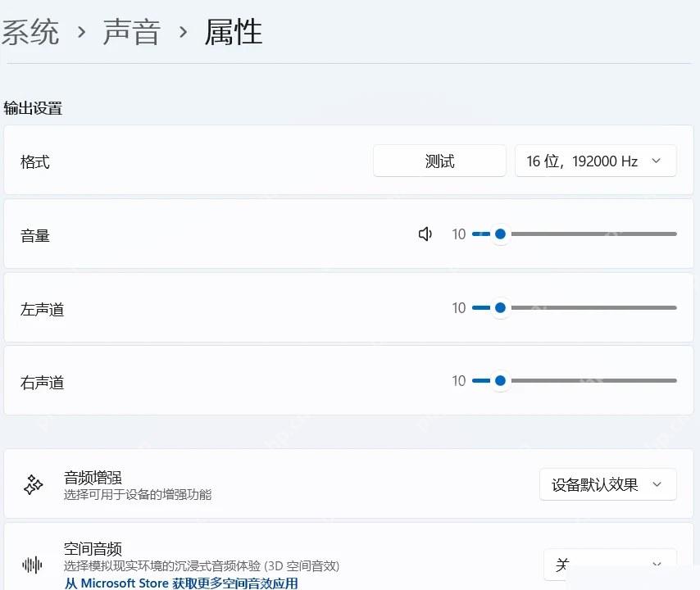Open the 设备默认效果 enhancement dropdown
This screenshot has height=590, width=700.
608,484
